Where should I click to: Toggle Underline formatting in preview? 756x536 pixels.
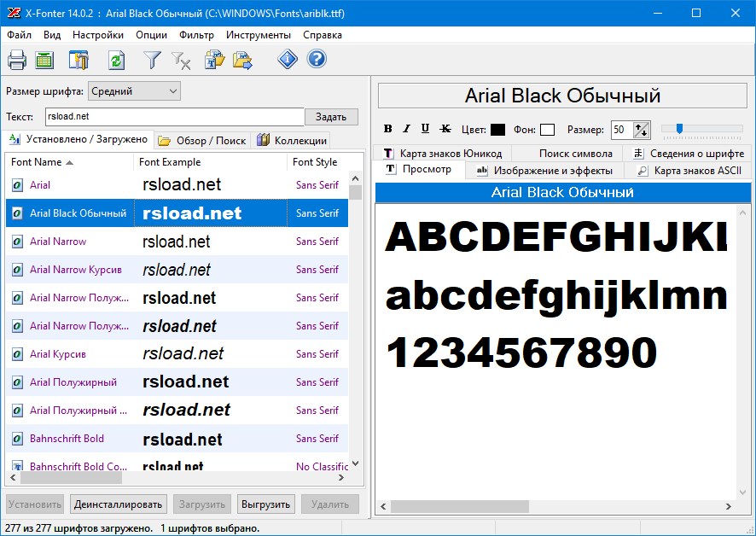pyautogui.click(x=425, y=129)
